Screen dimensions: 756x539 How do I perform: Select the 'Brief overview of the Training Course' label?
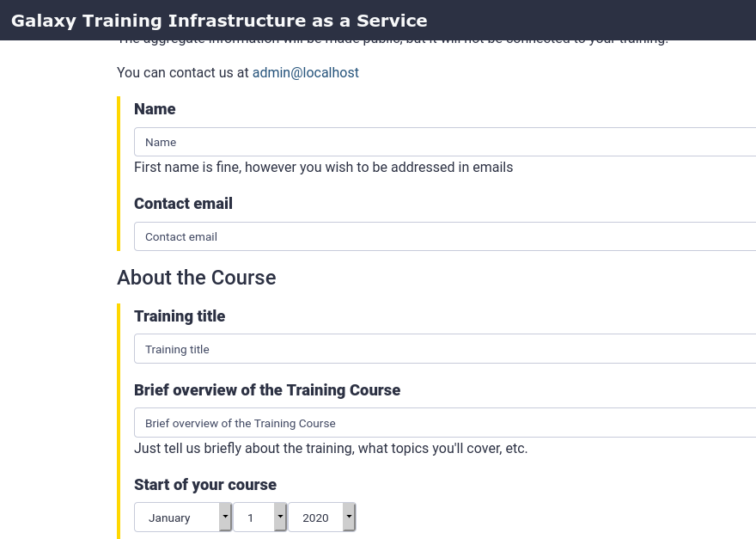coord(267,390)
